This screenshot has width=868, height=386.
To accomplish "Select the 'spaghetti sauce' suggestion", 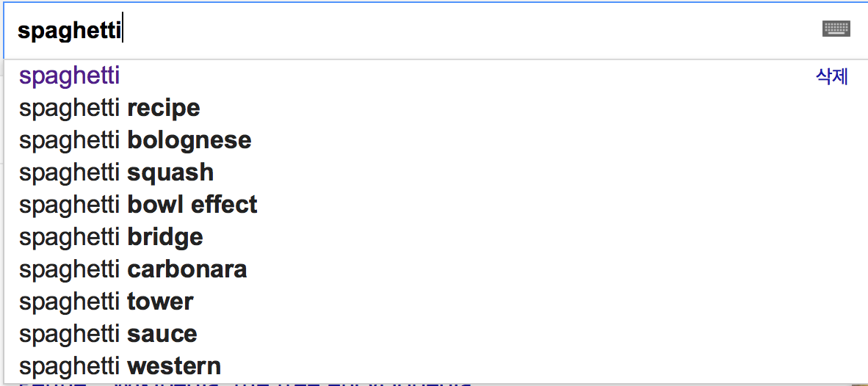I will (108, 334).
